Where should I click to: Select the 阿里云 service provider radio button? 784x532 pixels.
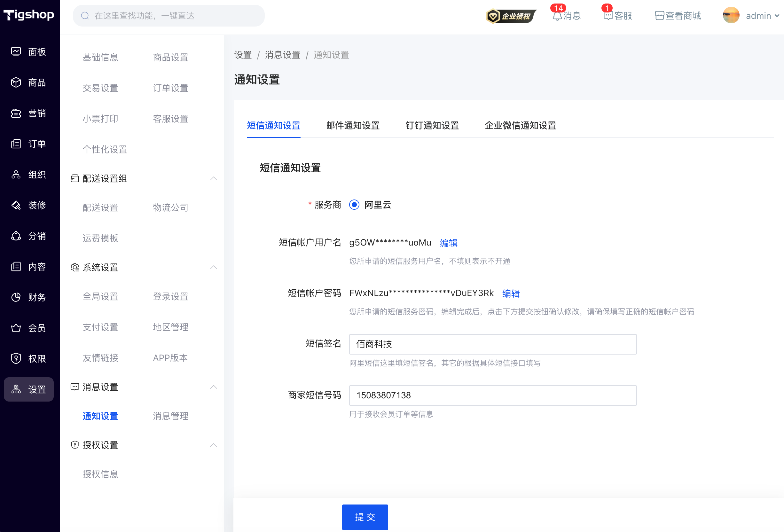pos(354,205)
